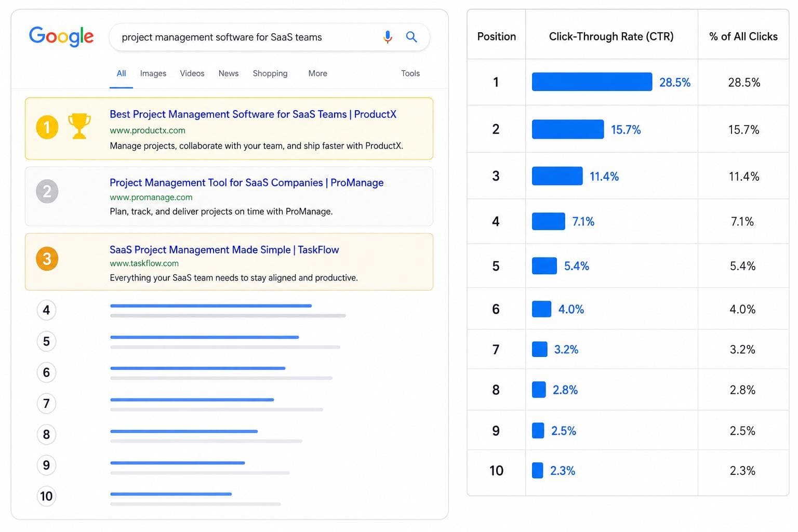Click the black 11.4% share of clicks cell
This screenshot has height=532, width=798.
point(744,176)
